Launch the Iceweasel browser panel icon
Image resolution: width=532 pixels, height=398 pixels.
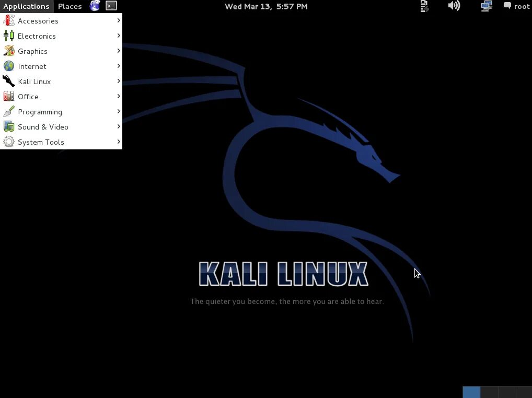tap(95, 6)
